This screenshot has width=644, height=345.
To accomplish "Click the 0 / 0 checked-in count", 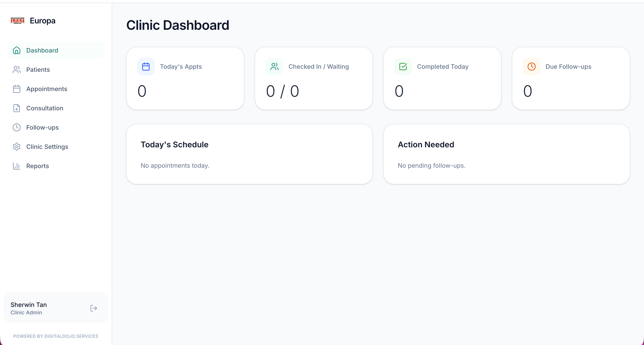I will tap(283, 91).
